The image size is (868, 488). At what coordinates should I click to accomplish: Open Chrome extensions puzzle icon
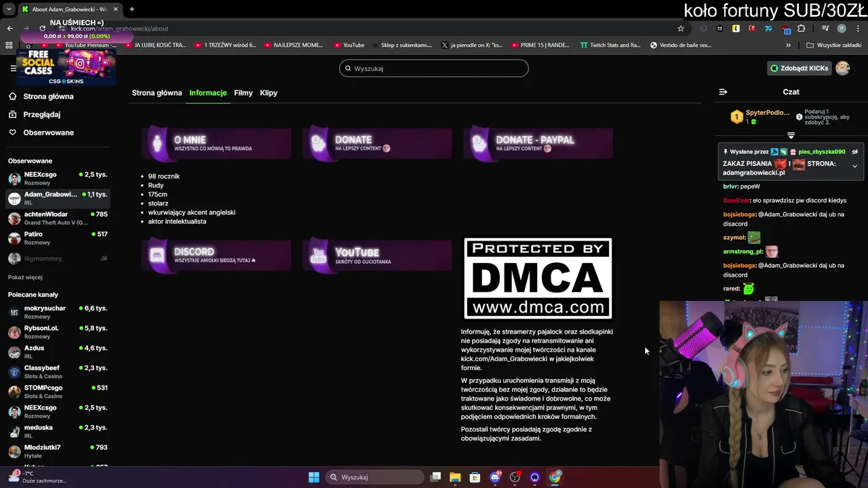(802, 28)
